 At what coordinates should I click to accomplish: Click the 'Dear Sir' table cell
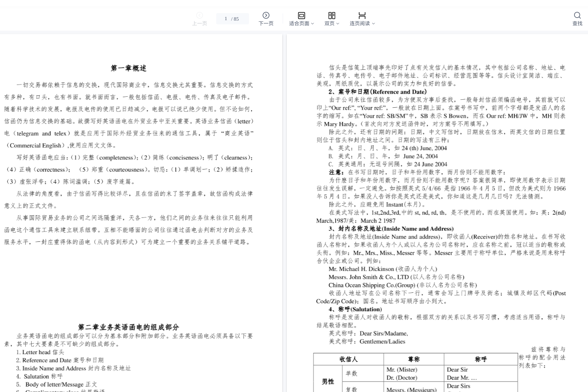pyautogui.click(x=457, y=370)
